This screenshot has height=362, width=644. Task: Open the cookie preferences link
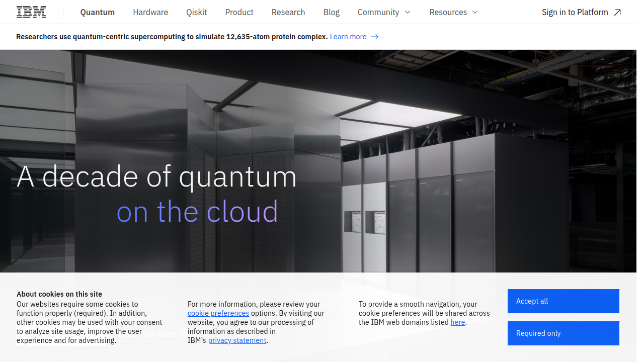[x=218, y=313]
